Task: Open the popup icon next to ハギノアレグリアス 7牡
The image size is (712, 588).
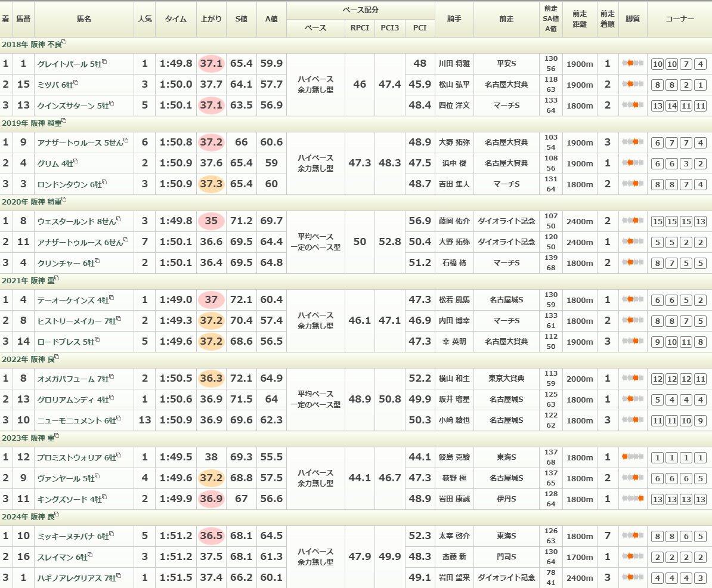Action: point(119,575)
